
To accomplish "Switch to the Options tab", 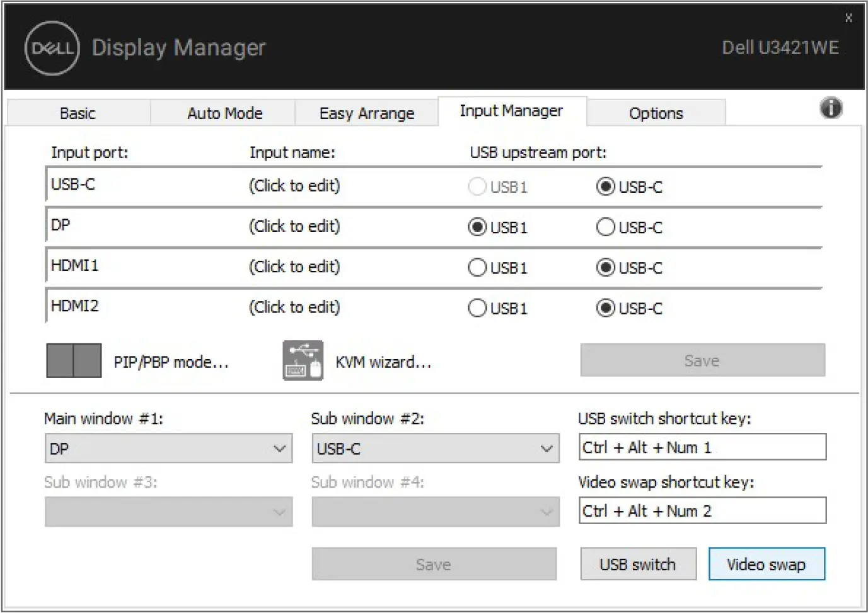I will click(x=656, y=113).
